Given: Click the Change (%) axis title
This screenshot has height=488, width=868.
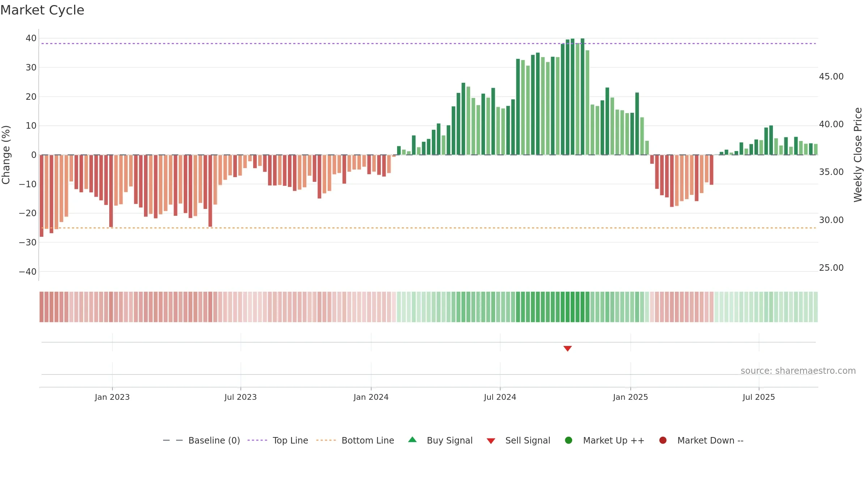Looking at the screenshot, I should 6,155.
